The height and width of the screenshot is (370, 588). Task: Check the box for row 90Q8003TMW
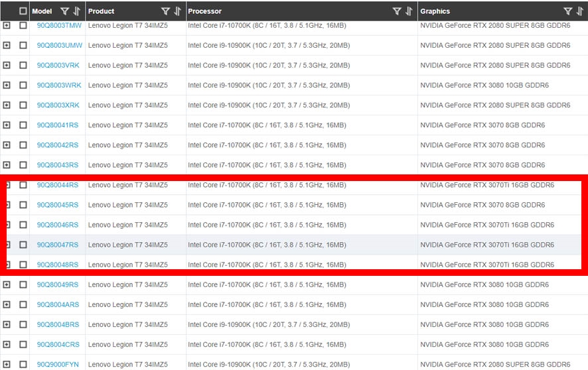[x=23, y=25]
